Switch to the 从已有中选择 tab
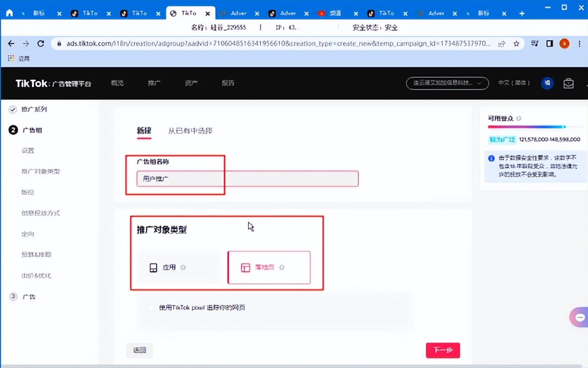This screenshot has height=368, width=588. pos(190,131)
